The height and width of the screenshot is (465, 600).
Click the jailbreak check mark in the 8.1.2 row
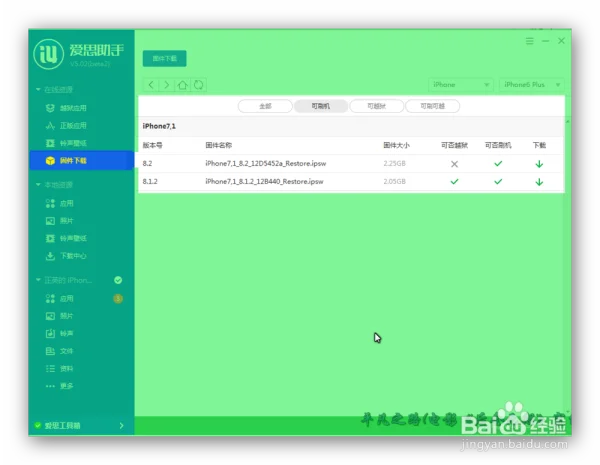(x=454, y=181)
